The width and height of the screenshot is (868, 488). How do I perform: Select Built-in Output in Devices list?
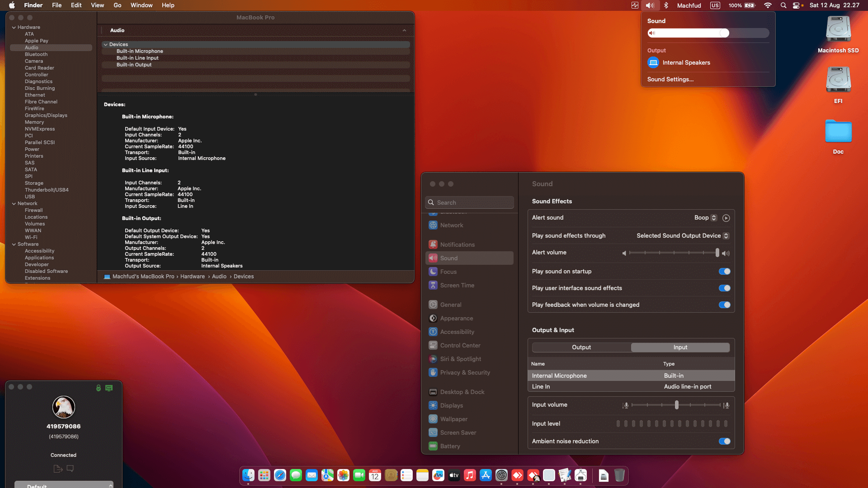tap(256, 65)
